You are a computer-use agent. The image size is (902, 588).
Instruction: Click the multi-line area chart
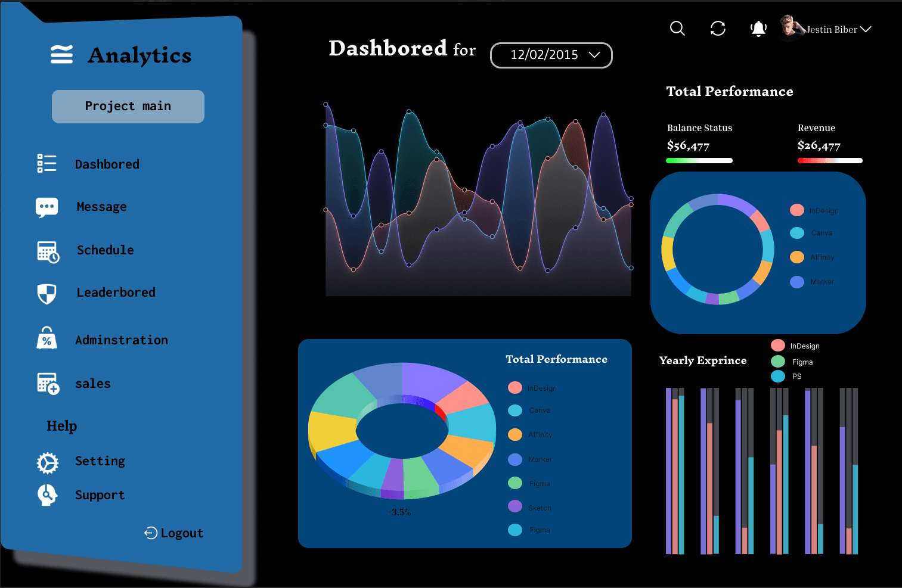(478, 200)
